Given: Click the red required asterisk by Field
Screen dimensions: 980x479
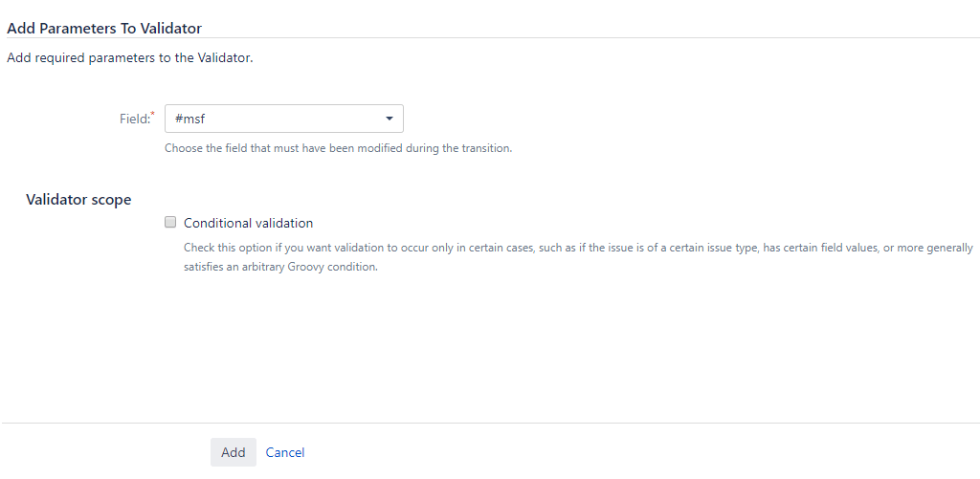Looking at the screenshot, I should coord(153,114).
